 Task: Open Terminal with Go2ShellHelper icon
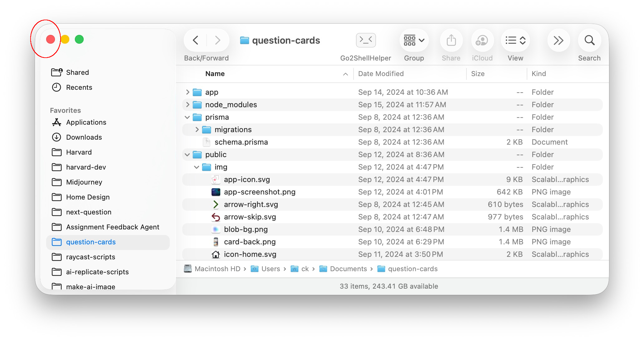[366, 40]
